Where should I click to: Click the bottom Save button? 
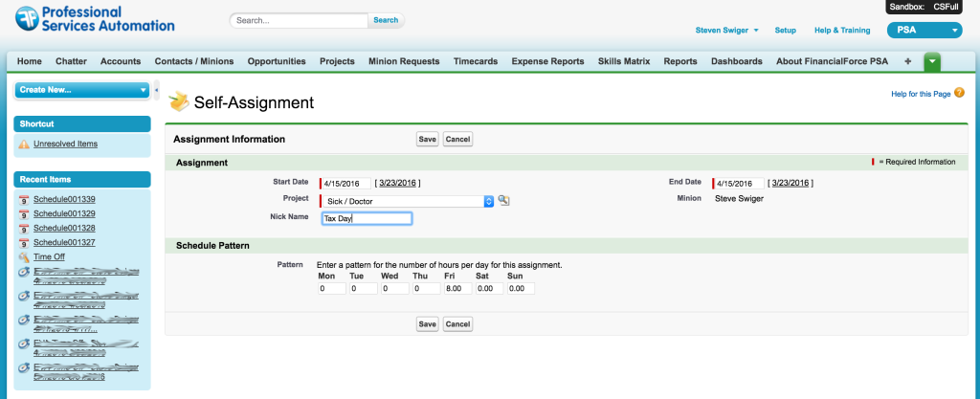pos(428,324)
